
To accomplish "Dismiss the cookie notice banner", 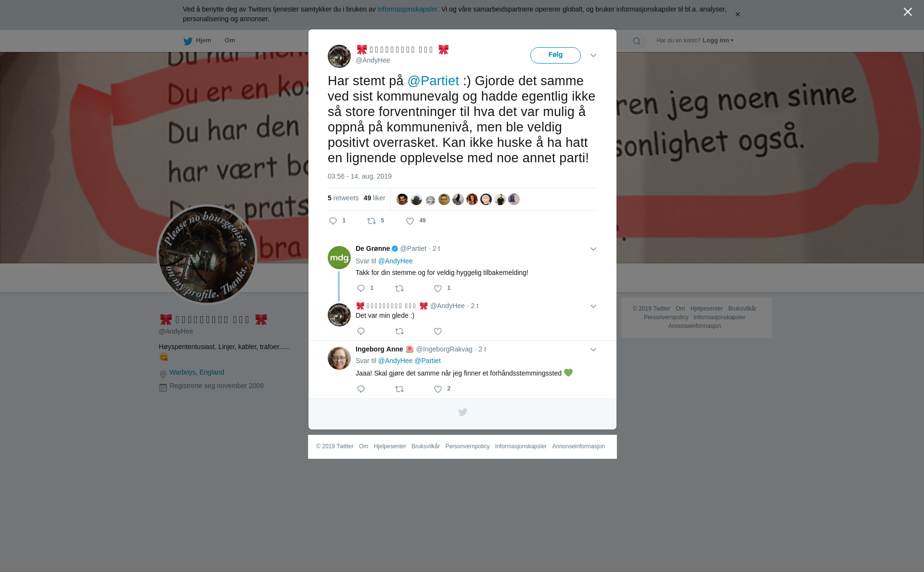I will (737, 14).
